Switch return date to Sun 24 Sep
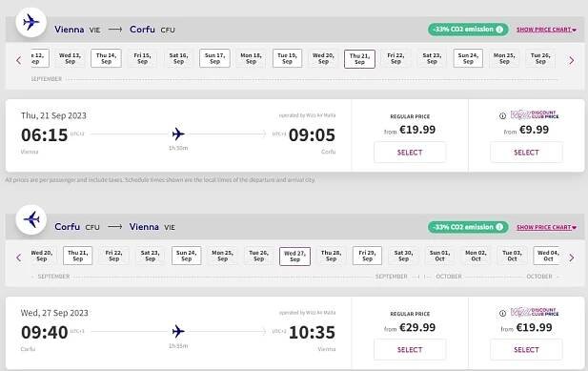The width and height of the screenshot is (588, 371). coord(187,256)
